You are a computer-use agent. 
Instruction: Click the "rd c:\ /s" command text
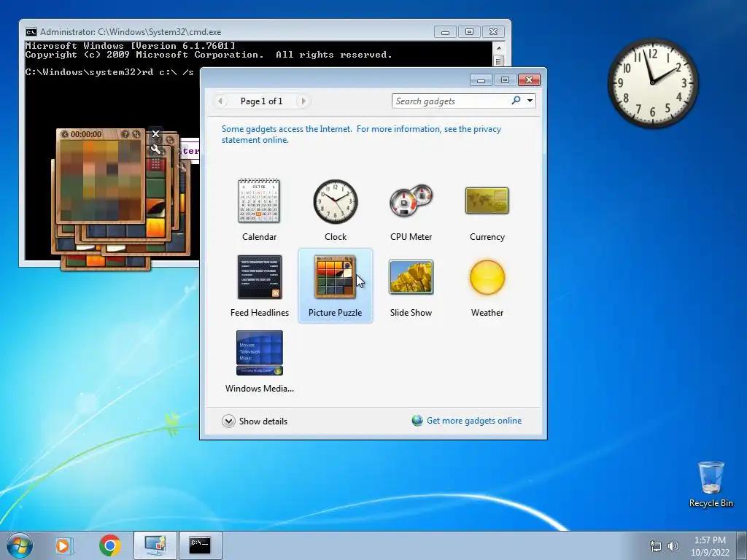click(168, 72)
